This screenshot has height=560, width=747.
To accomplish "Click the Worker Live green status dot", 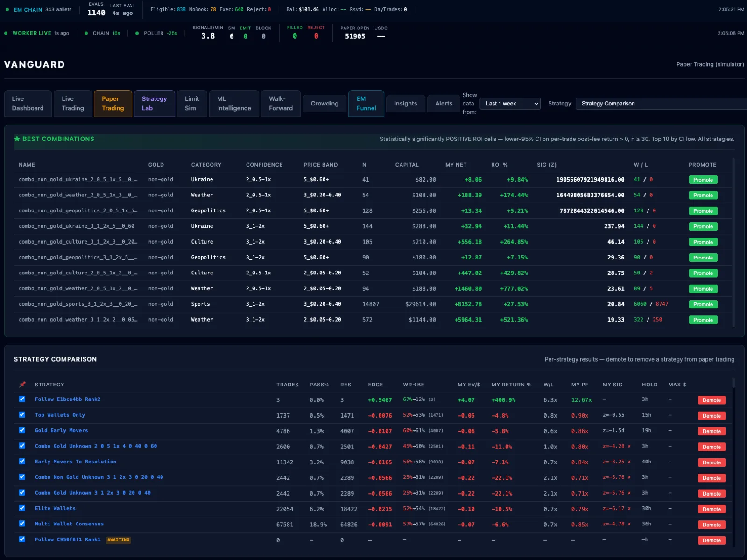I will click(x=6, y=33).
